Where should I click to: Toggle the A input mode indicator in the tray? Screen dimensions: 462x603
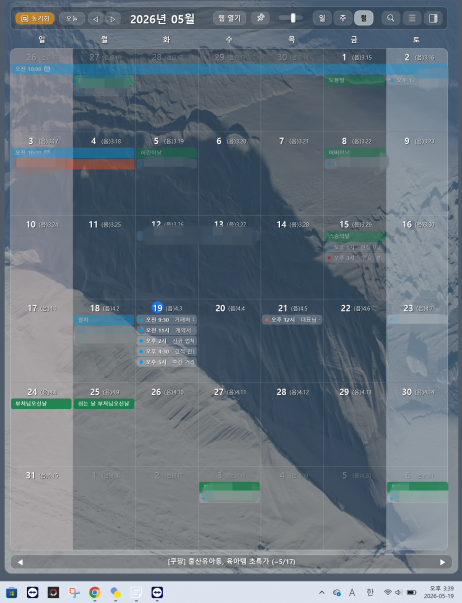352,593
